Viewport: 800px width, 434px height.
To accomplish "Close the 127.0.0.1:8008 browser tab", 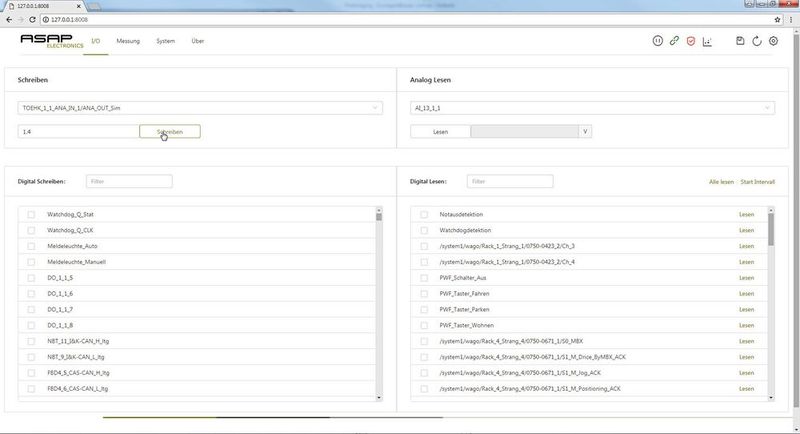I will coord(79,6).
